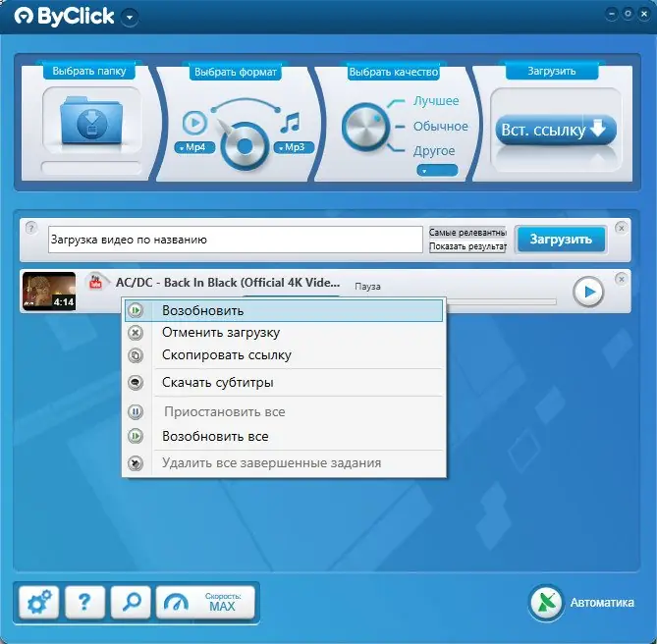Click the Возобновить все icon
The image size is (657, 644).
[x=136, y=436]
